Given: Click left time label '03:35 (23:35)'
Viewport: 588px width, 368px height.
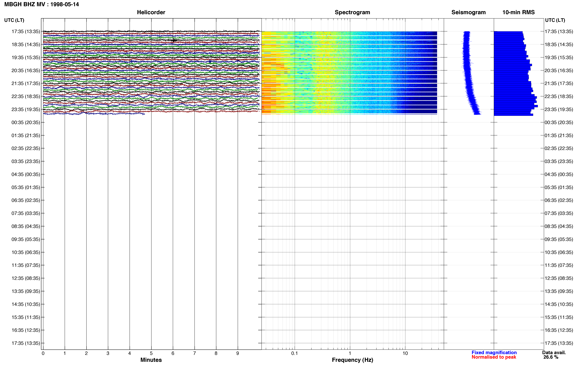Looking at the screenshot, I should pos(26,161).
